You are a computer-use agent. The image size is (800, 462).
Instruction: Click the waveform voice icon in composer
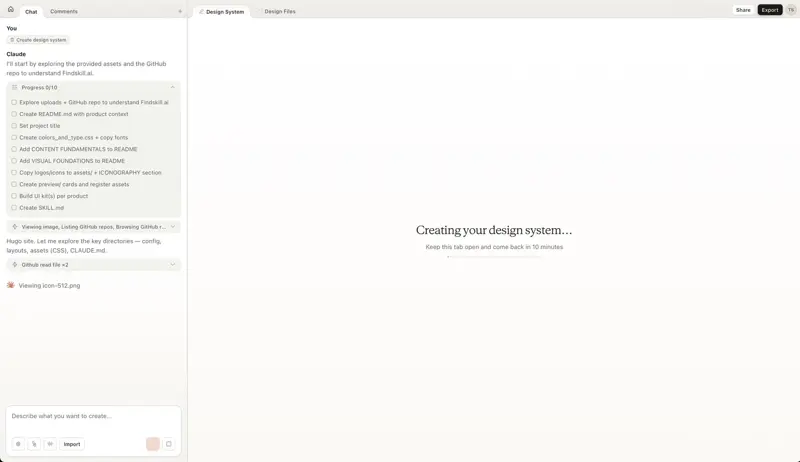tap(50, 444)
